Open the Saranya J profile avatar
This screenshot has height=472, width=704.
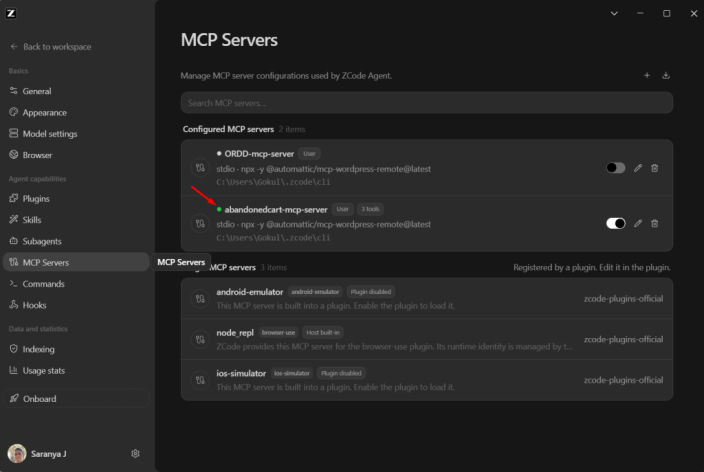[x=17, y=454]
